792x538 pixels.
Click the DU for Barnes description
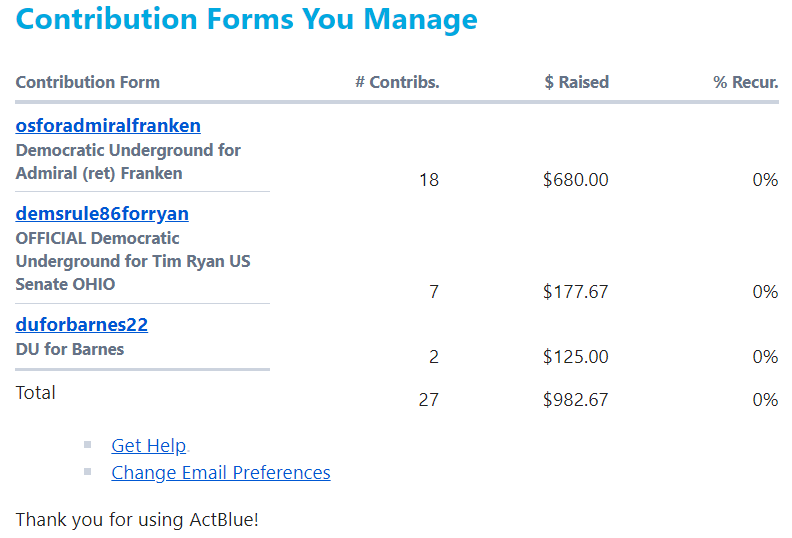[x=70, y=350]
